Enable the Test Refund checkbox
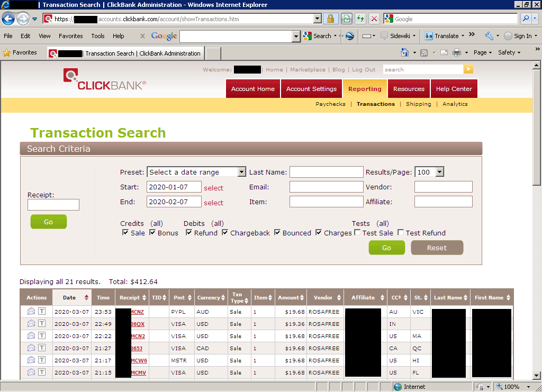The image size is (542, 392). (x=401, y=233)
